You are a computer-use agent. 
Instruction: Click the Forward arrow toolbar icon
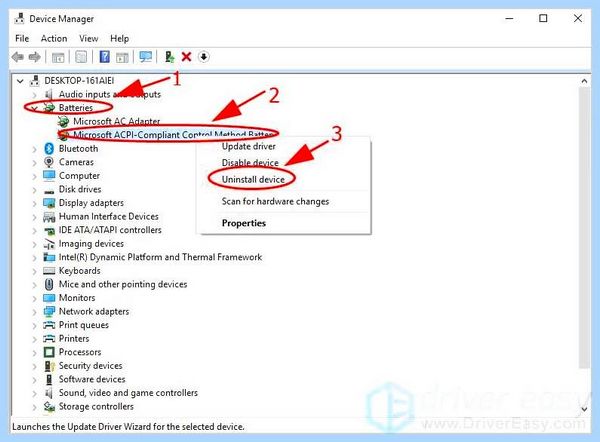point(34,57)
